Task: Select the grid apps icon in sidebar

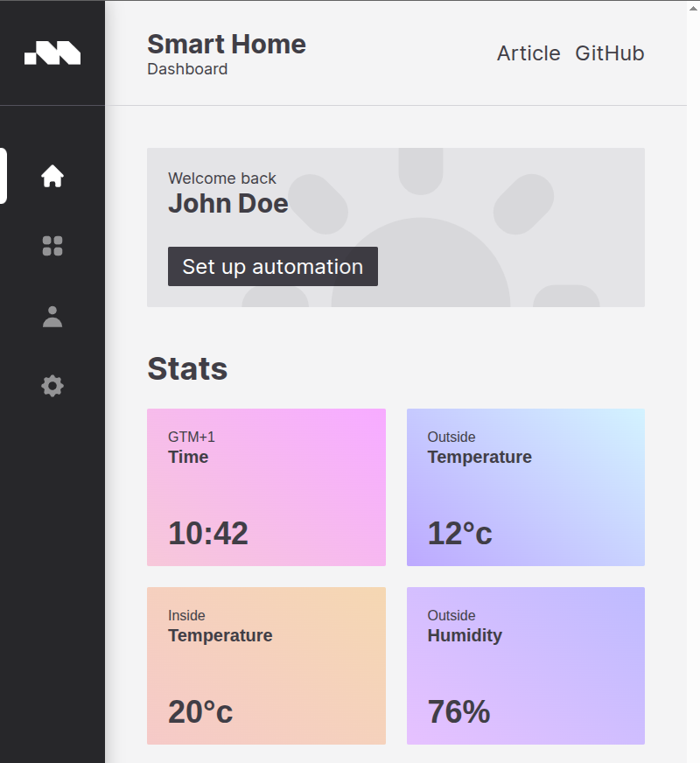Action: [x=52, y=246]
